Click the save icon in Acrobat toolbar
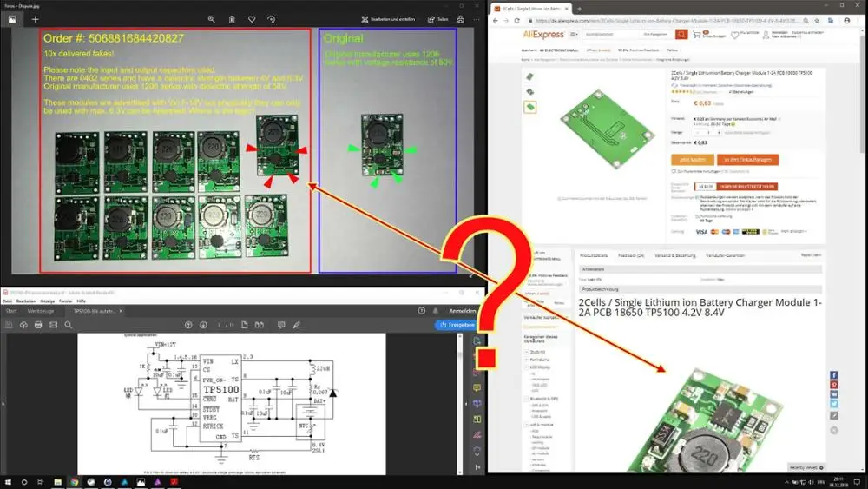Screen dimensions: 868x489 (9, 325)
